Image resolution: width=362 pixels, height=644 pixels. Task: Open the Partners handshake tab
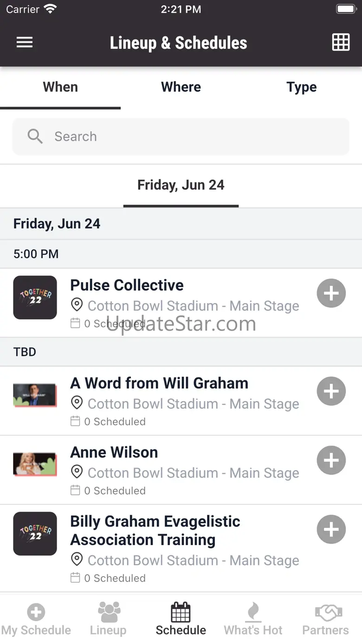pyautogui.click(x=326, y=619)
